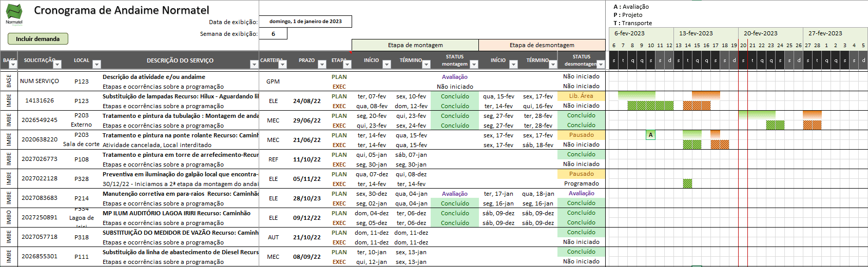Select request number 2026549245

click(40, 120)
